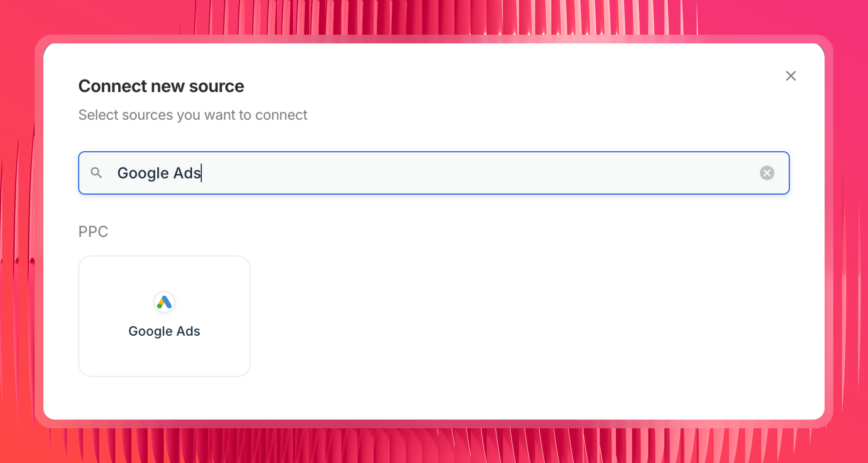Click the PPC category heading
Image resolution: width=868 pixels, height=463 pixels.
point(93,231)
